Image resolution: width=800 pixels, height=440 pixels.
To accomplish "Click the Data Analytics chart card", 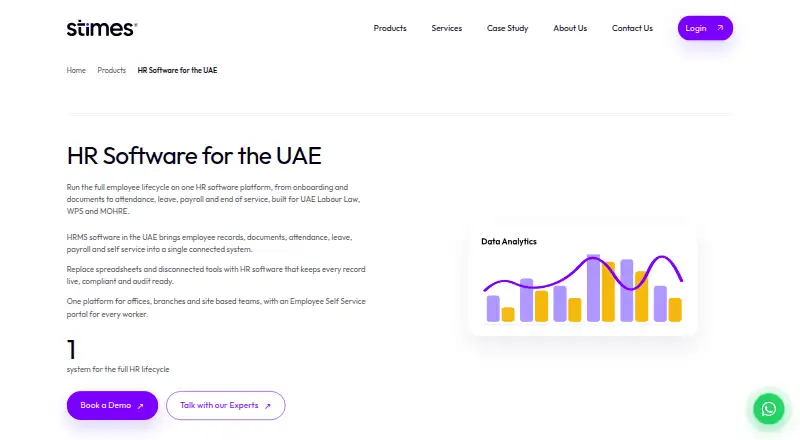I will [583, 279].
